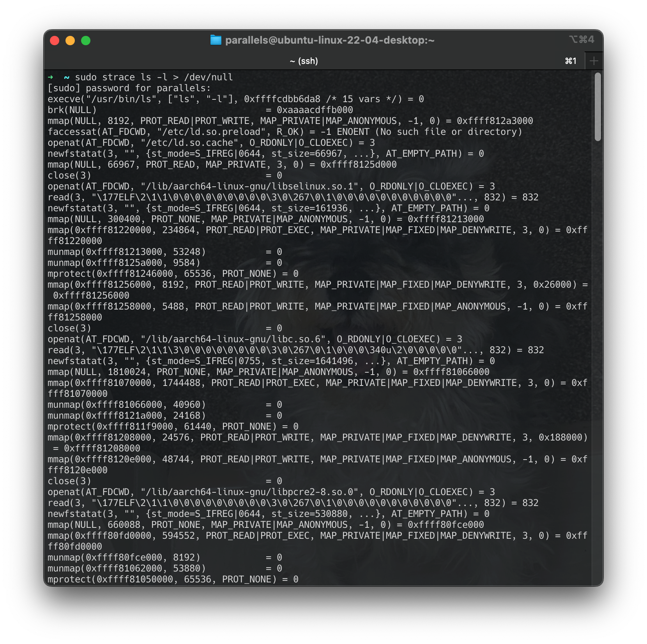Open a new terminal tab with the plus icon
647x644 pixels.
pos(593,60)
